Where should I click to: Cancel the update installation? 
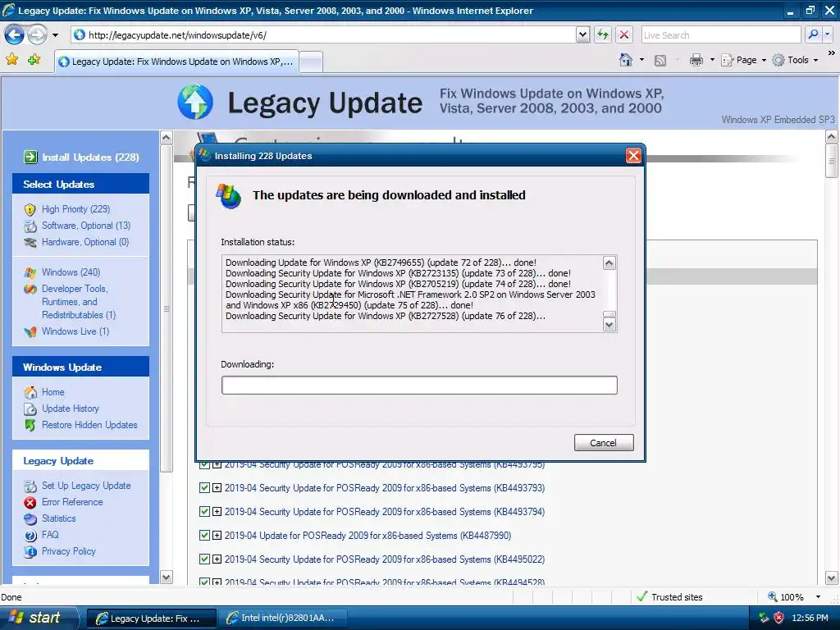click(604, 443)
